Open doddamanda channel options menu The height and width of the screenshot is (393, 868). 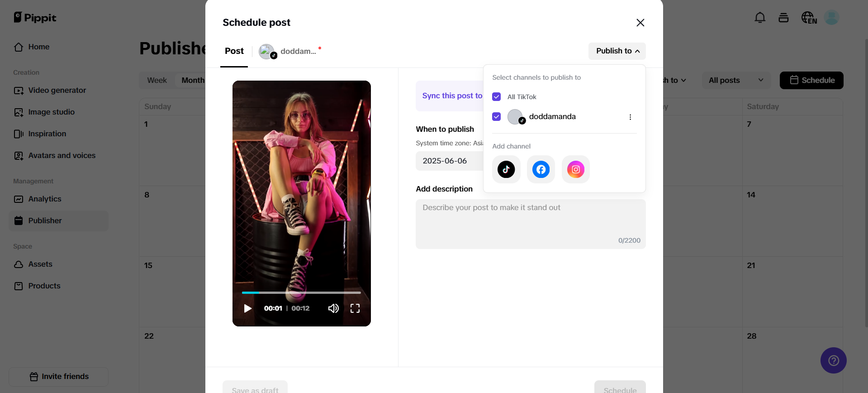630,117
